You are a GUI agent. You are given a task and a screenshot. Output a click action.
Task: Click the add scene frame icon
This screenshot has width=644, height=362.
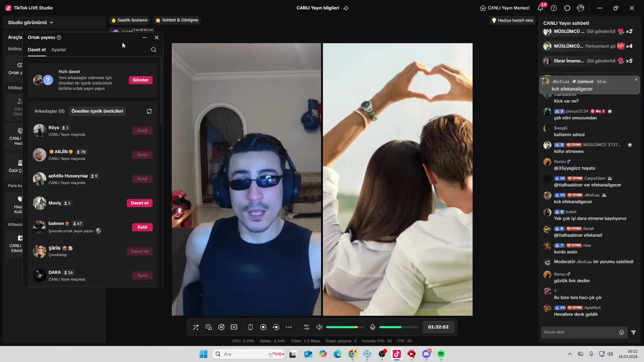pyautogui.click(x=234, y=327)
